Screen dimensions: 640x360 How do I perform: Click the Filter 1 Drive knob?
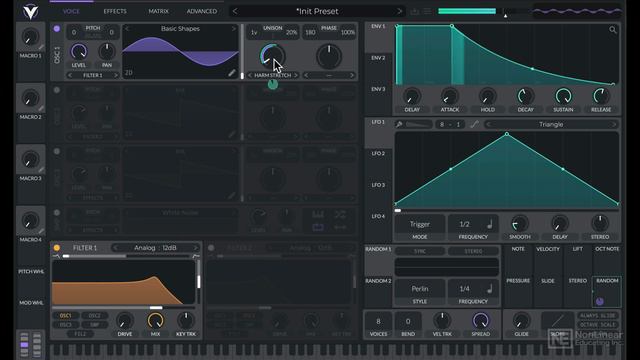point(124,321)
